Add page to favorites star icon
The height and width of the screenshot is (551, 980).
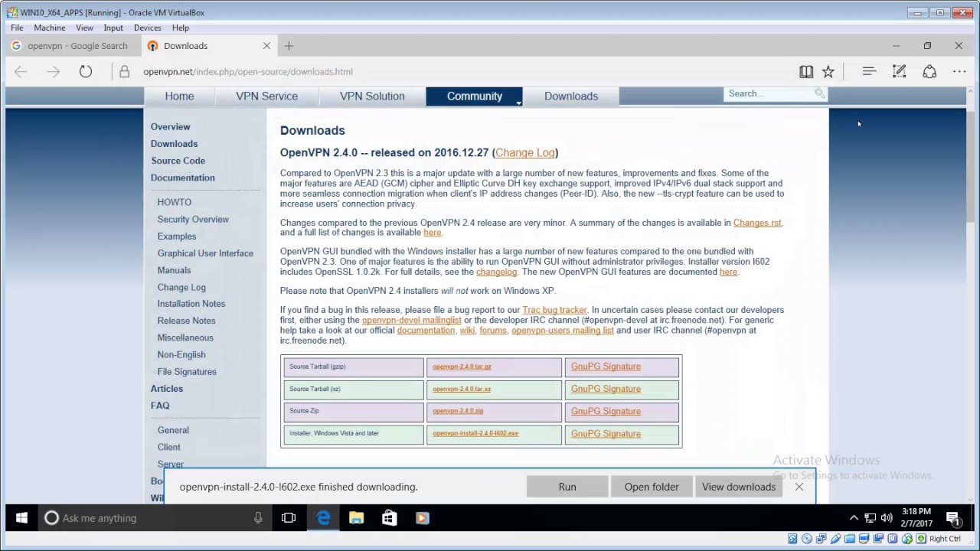tap(828, 71)
